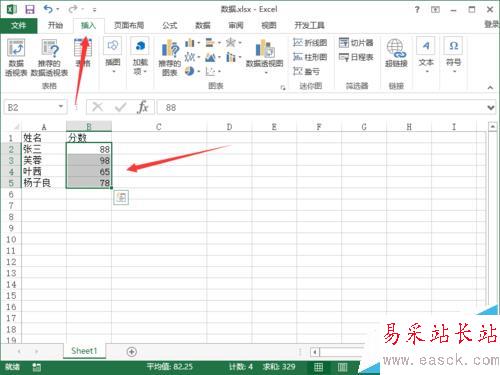Click the Quick Analysis icon below selection
This screenshot has width=500, height=375.
(121, 198)
